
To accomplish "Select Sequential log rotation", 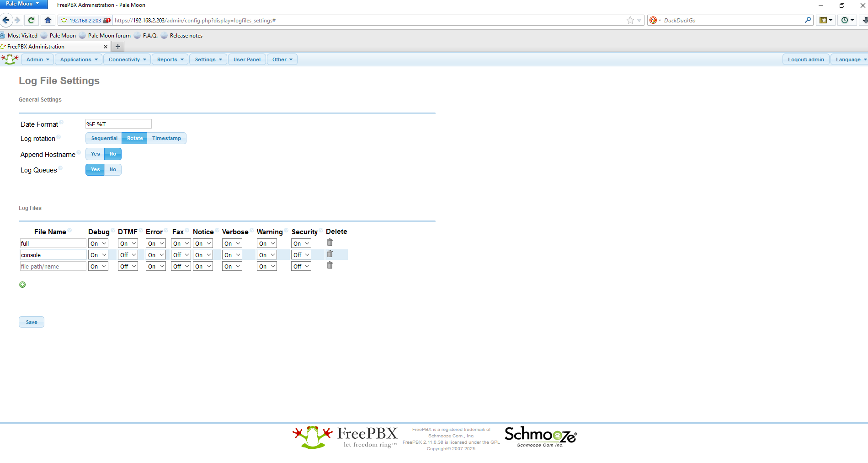I will pyautogui.click(x=104, y=138).
